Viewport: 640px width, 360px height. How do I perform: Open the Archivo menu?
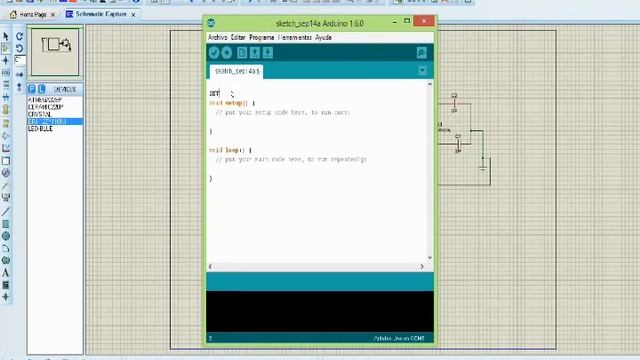[218, 37]
